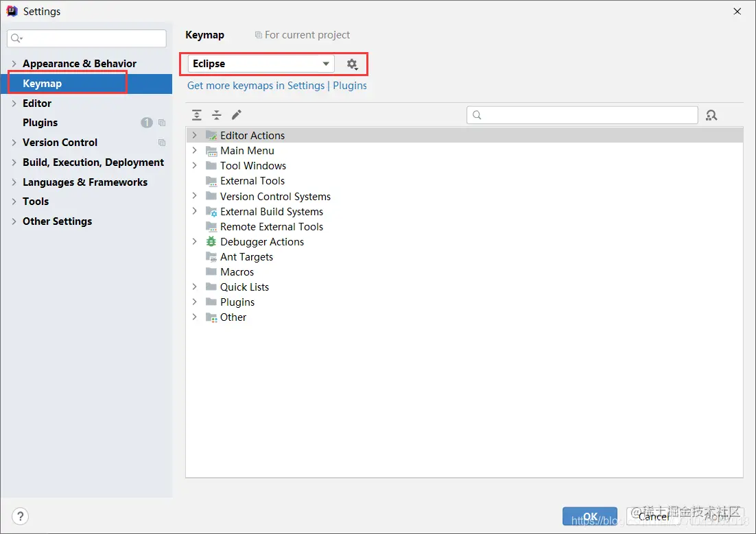Select the 'Ant Targets' row text
This screenshot has width=756, height=534.
point(246,257)
